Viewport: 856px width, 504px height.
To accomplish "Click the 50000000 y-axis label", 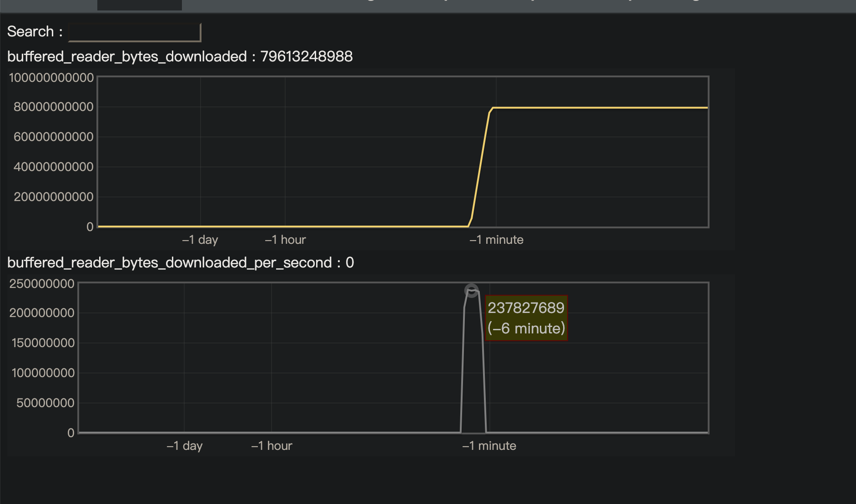I will point(45,403).
